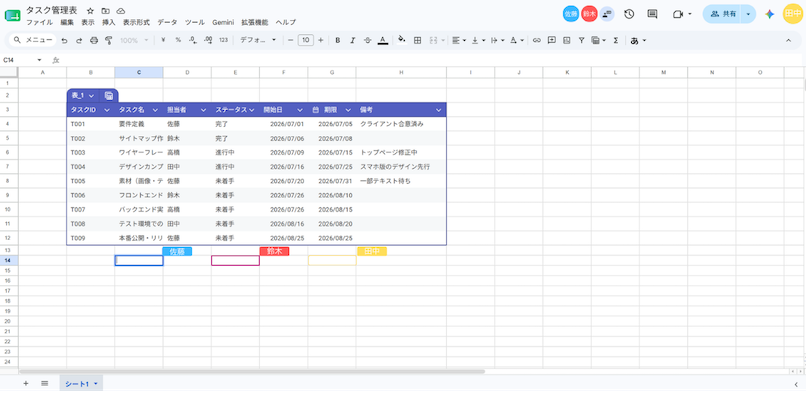The image size is (806, 403).
Task: Toggle strikethrough formatting
Action: [x=368, y=40]
